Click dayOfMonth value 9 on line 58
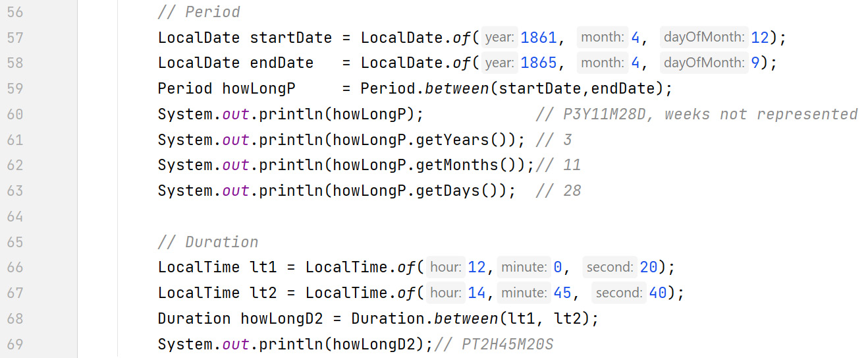 pos(755,63)
